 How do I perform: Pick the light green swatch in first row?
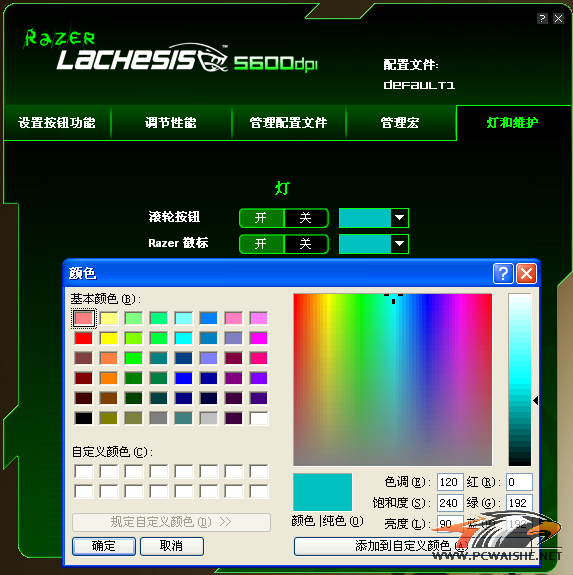[133, 318]
